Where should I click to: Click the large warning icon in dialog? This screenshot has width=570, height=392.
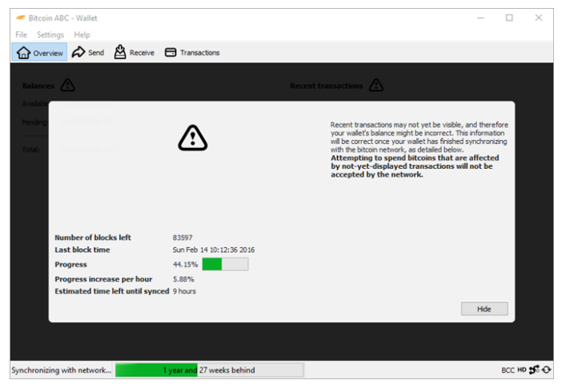pos(193,138)
